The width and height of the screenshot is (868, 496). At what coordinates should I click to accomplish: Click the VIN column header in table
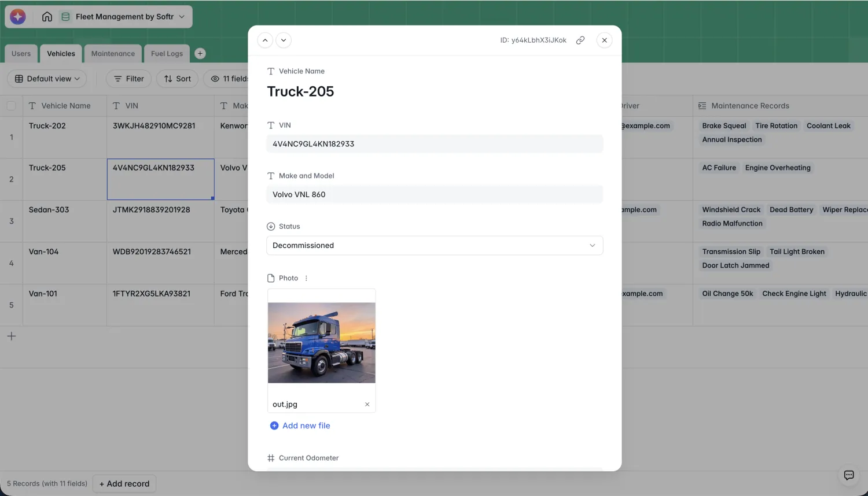160,106
